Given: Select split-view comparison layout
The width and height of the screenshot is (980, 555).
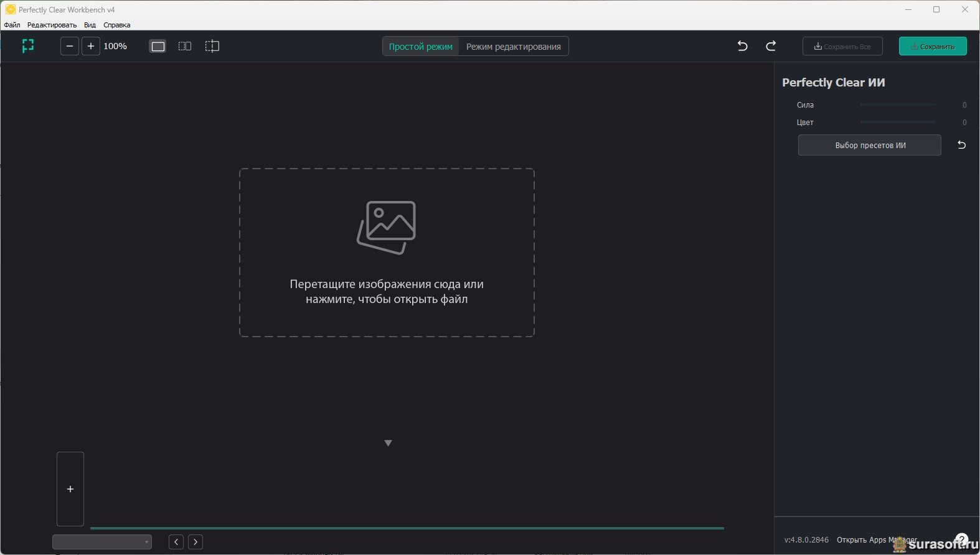Looking at the screenshot, I should (212, 46).
